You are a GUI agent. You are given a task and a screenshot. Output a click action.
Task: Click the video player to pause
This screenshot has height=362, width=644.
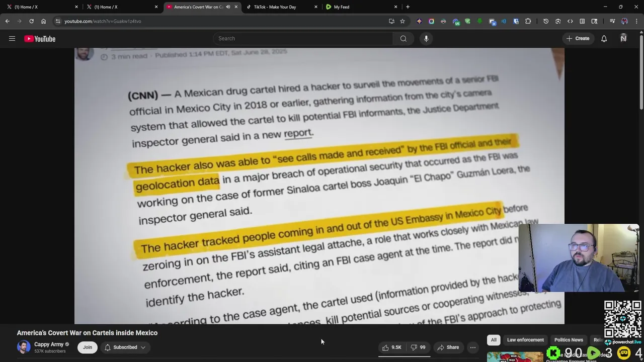[x=319, y=186]
